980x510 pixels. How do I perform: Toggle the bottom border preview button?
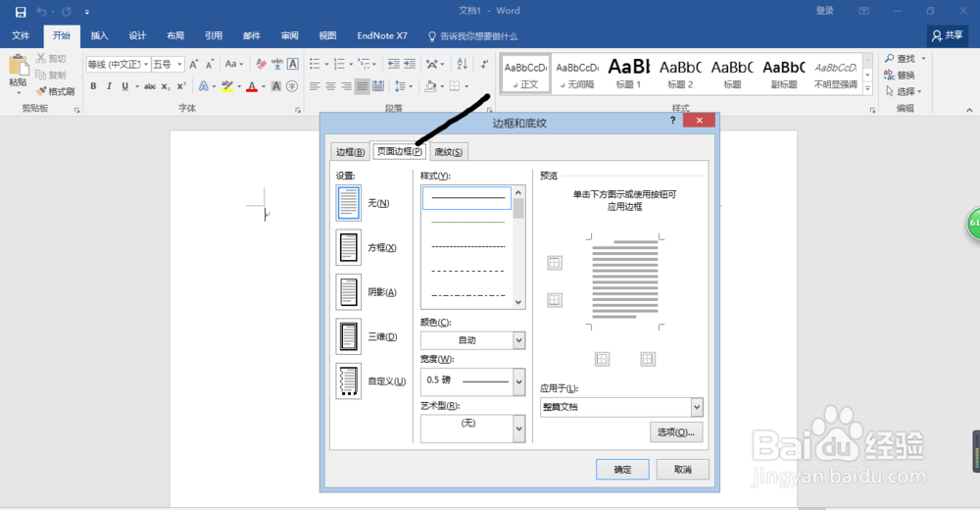555,300
